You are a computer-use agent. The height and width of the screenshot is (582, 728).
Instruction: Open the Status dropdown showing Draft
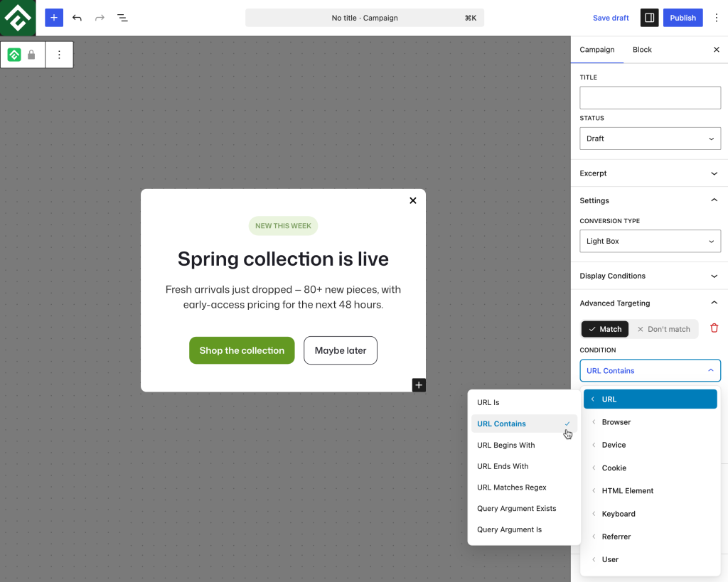point(650,139)
